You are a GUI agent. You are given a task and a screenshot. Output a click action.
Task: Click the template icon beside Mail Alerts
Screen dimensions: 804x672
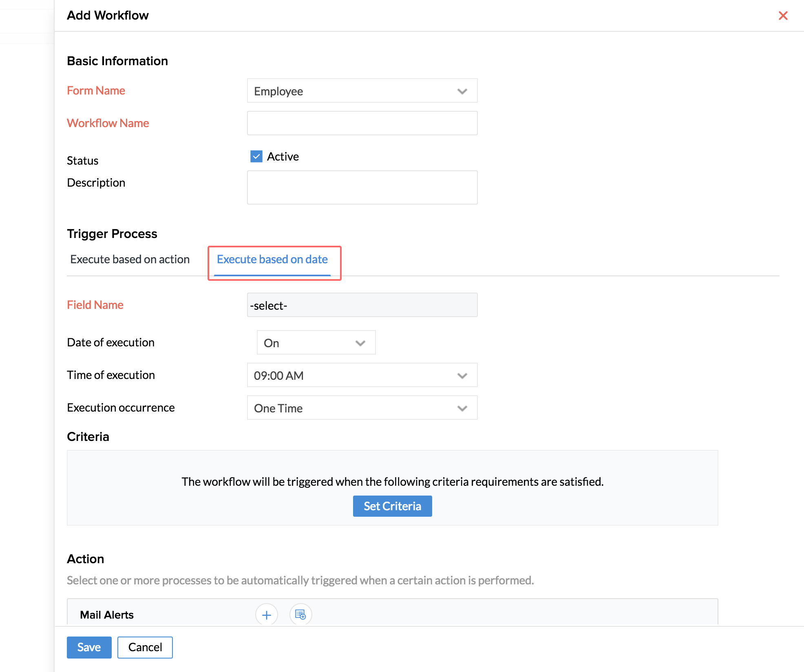click(x=300, y=615)
